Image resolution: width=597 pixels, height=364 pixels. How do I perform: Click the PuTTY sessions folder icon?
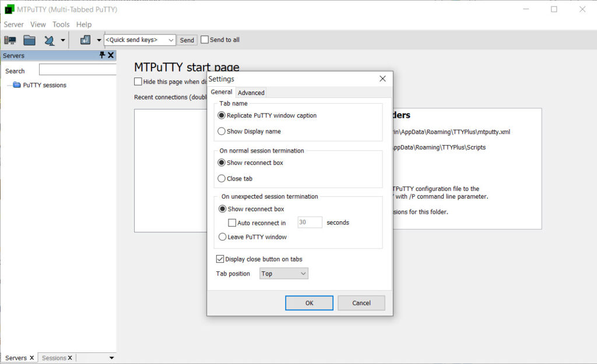(x=17, y=85)
